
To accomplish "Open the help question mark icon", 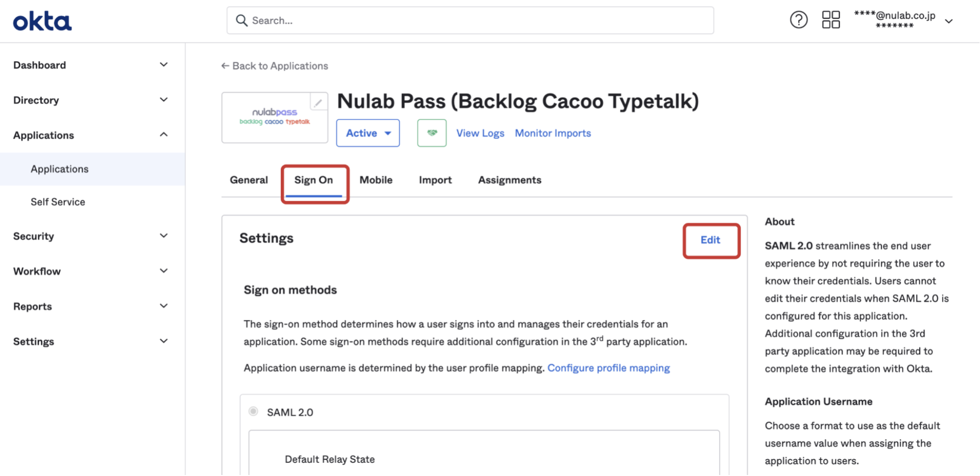I will point(799,20).
